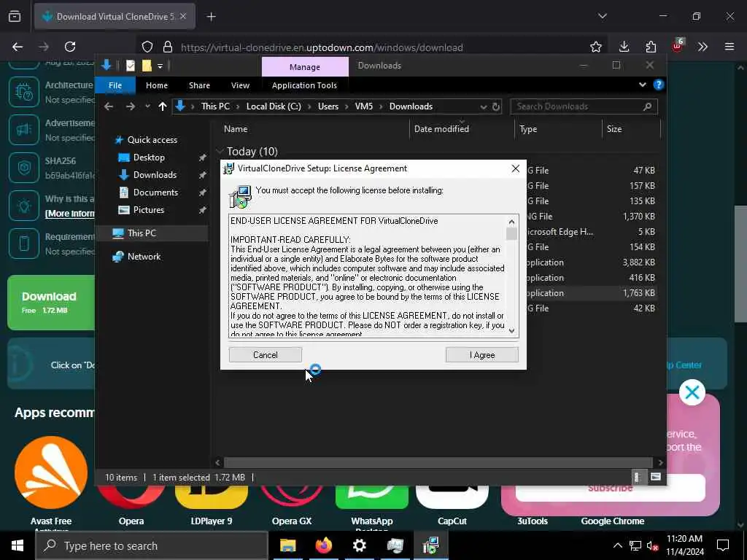Image resolution: width=747 pixels, height=560 pixels.
Task: Open Settings from the taskbar
Action: (359, 545)
